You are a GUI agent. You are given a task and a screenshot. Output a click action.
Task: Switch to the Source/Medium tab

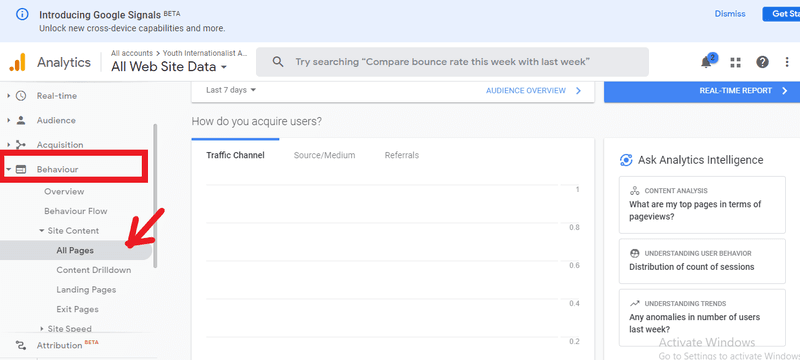coord(324,156)
